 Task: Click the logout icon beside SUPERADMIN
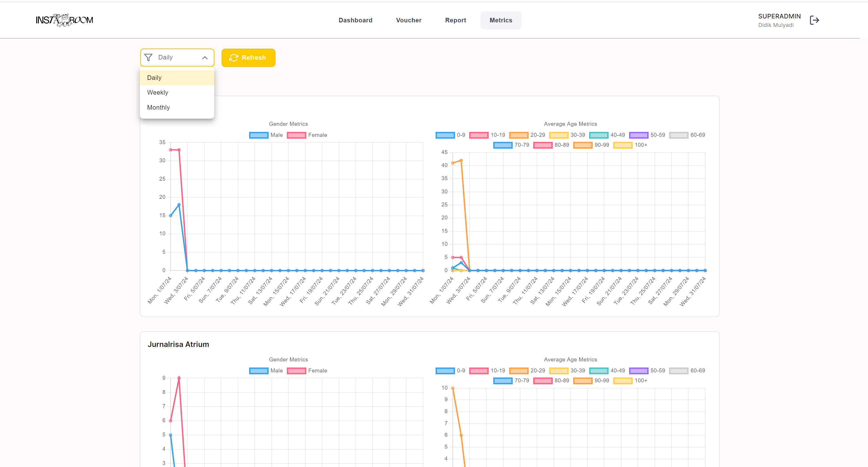(814, 20)
